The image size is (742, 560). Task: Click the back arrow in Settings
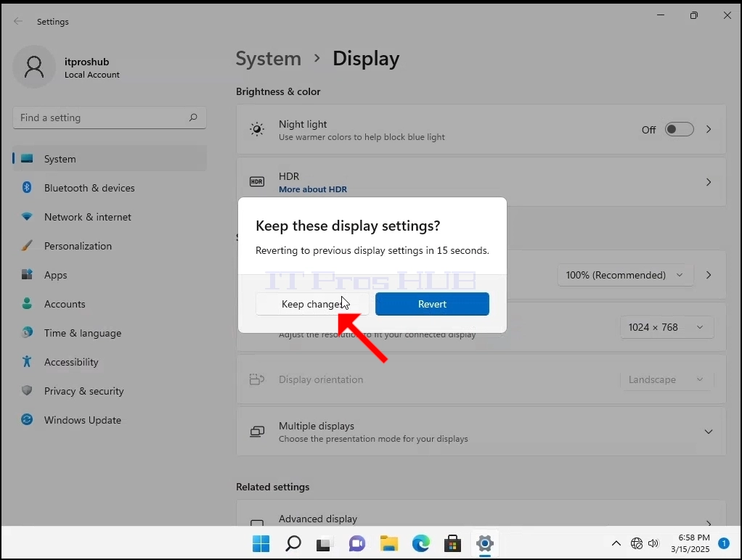(18, 21)
